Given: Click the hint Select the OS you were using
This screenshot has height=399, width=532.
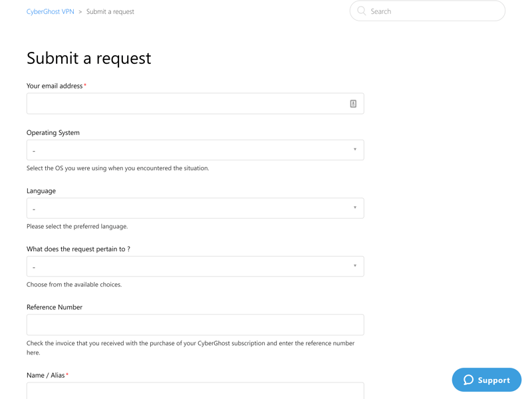Looking at the screenshot, I should (118, 168).
